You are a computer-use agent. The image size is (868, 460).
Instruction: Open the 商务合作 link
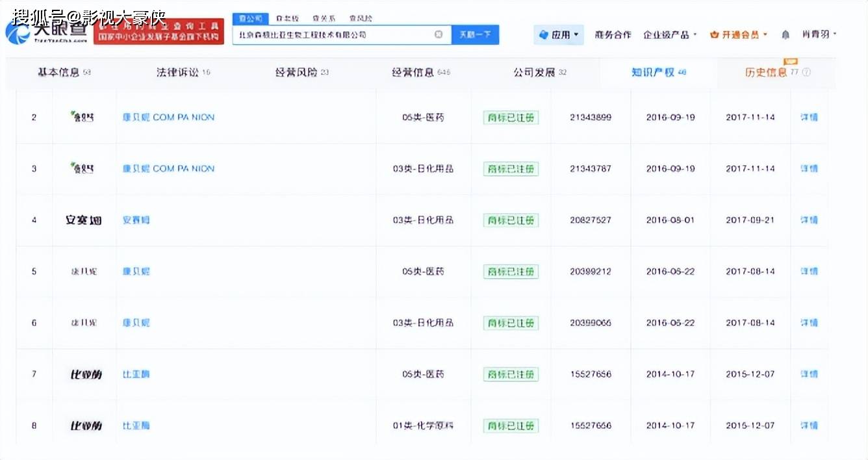click(x=613, y=34)
